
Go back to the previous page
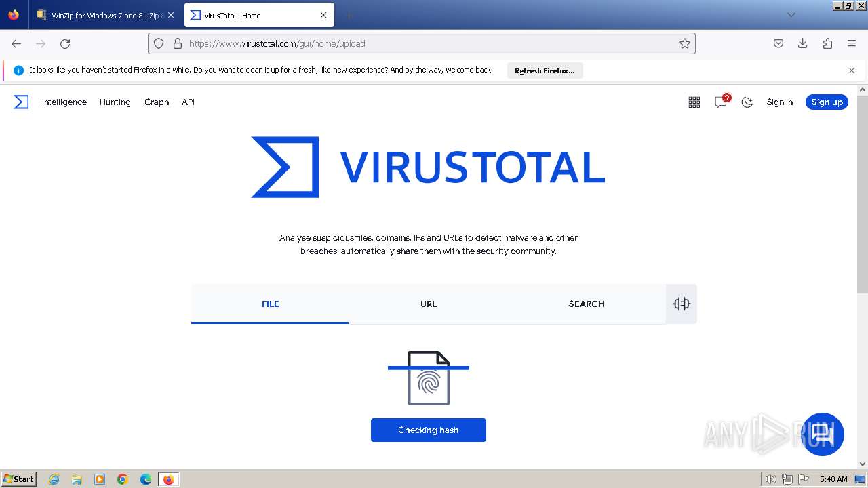(16, 43)
